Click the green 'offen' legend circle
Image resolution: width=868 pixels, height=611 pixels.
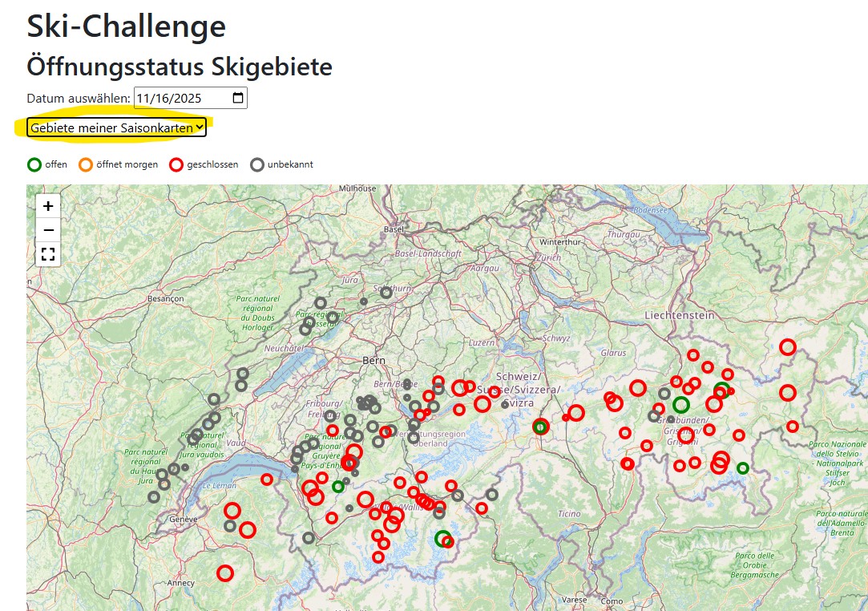point(34,164)
